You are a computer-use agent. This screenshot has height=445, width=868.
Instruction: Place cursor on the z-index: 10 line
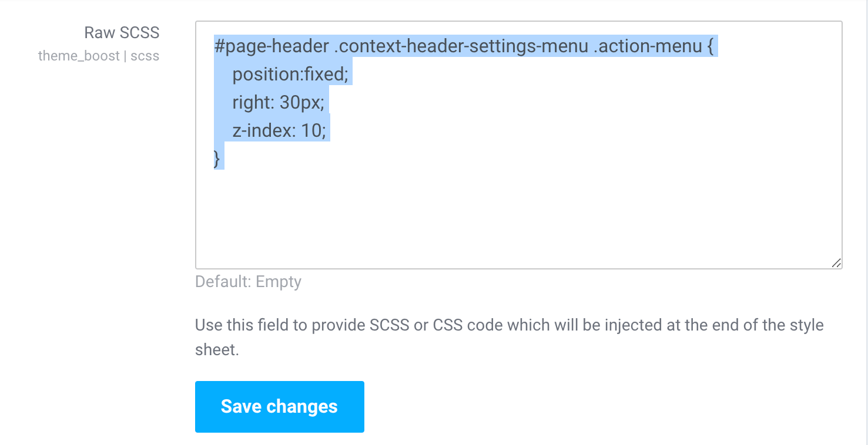[279, 131]
